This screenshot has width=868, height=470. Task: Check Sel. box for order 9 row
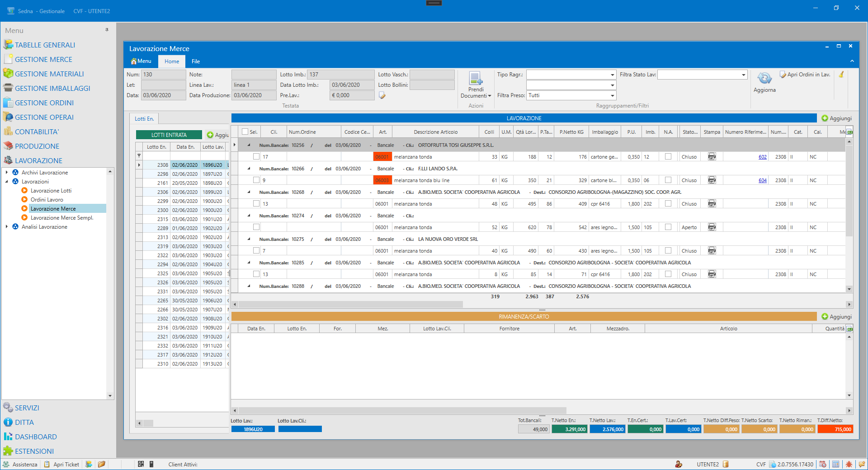click(x=256, y=180)
